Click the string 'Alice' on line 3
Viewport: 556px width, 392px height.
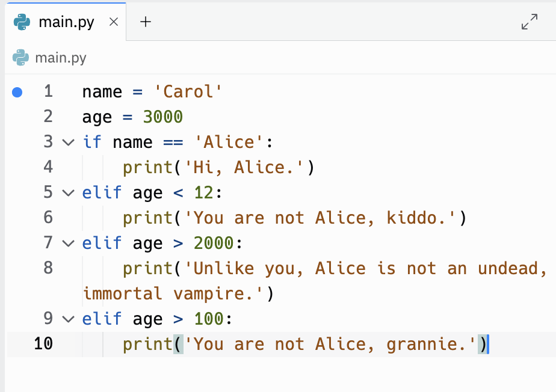(229, 142)
